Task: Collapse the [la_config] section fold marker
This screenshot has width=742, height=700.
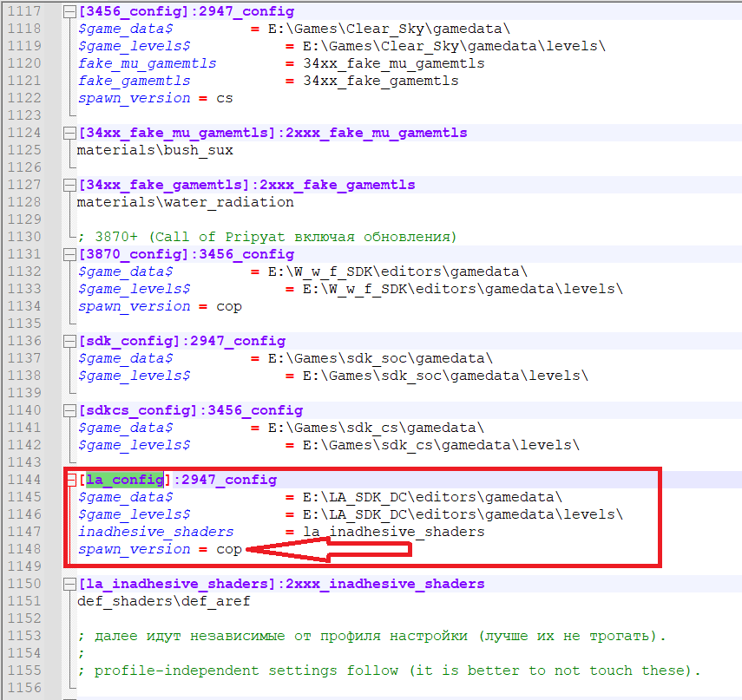Action: click(x=70, y=481)
